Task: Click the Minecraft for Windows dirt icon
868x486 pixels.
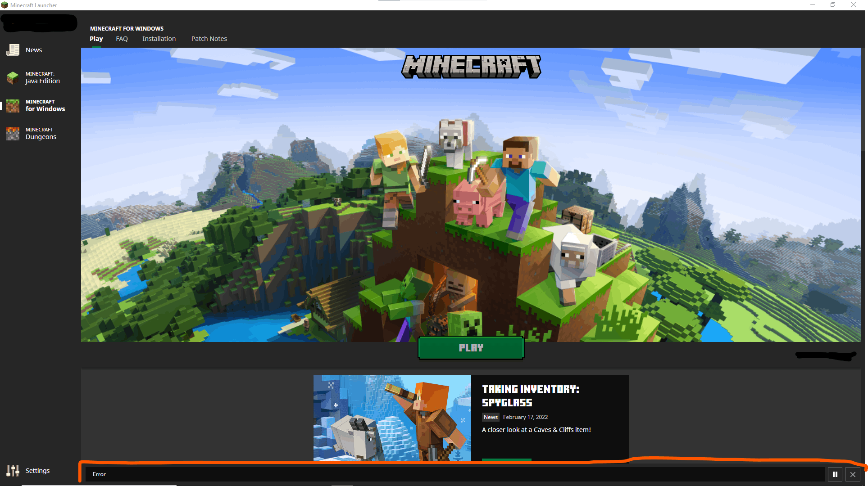Action: point(13,106)
